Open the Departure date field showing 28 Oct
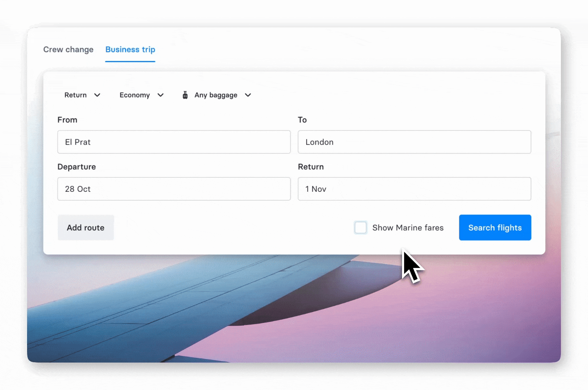The image size is (588, 390). 174,189
